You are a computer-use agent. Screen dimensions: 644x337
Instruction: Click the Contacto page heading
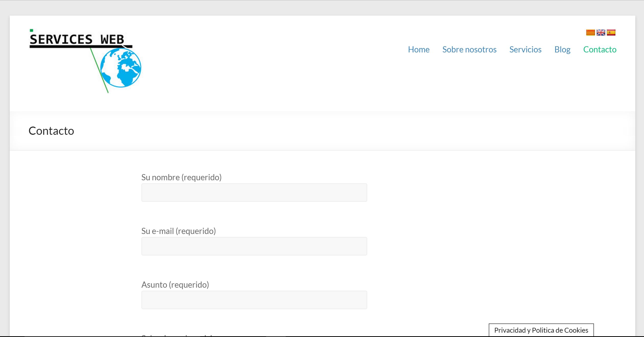pyautogui.click(x=51, y=131)
